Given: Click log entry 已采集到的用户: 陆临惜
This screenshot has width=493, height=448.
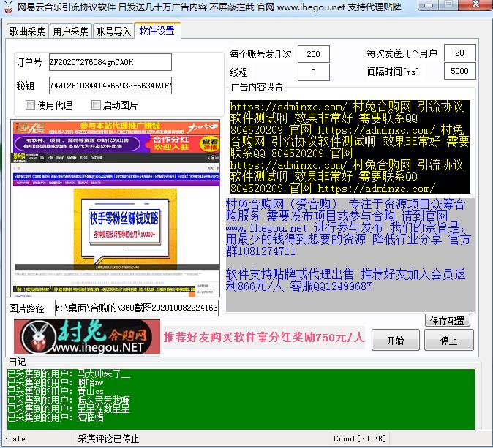Looking at the screenshot, I should point(56,417).
